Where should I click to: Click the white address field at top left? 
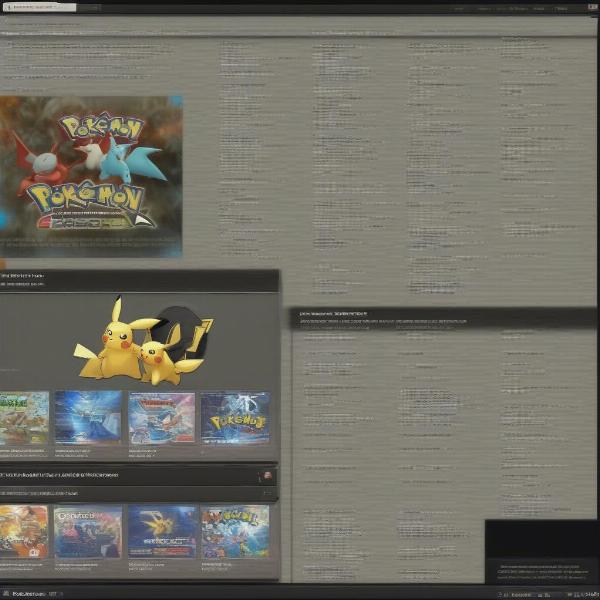tap(39, 7)
